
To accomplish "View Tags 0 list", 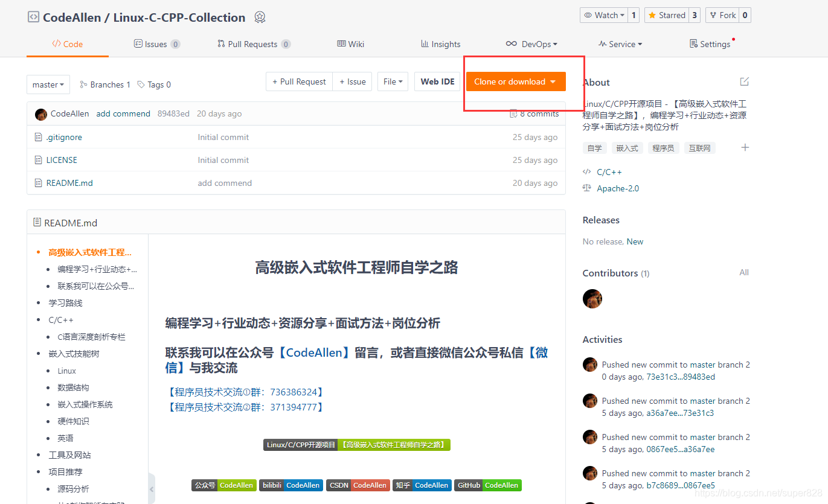I will [x=154, y=85].
